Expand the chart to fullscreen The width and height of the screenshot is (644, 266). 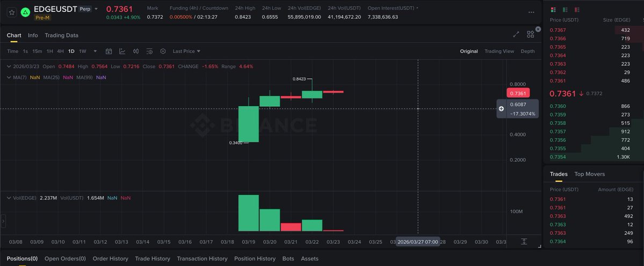(x=516, y=34)
